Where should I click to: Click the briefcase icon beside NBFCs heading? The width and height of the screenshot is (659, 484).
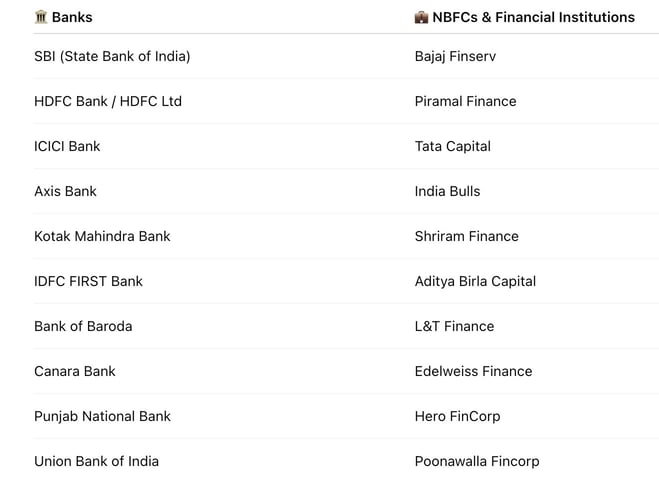coord(421,17)
